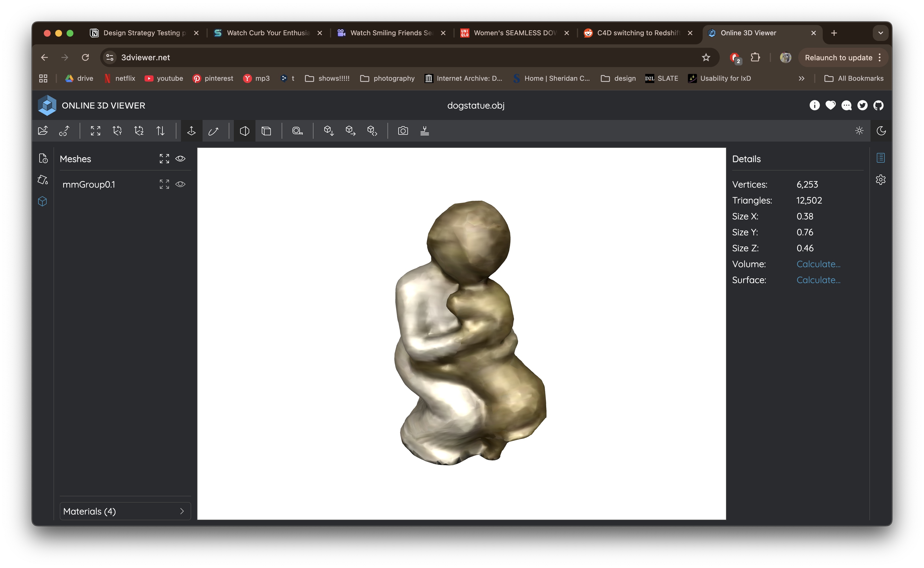Select the measure tool
This screenshot has height=568, width=924.
click(x=297, y=131)
